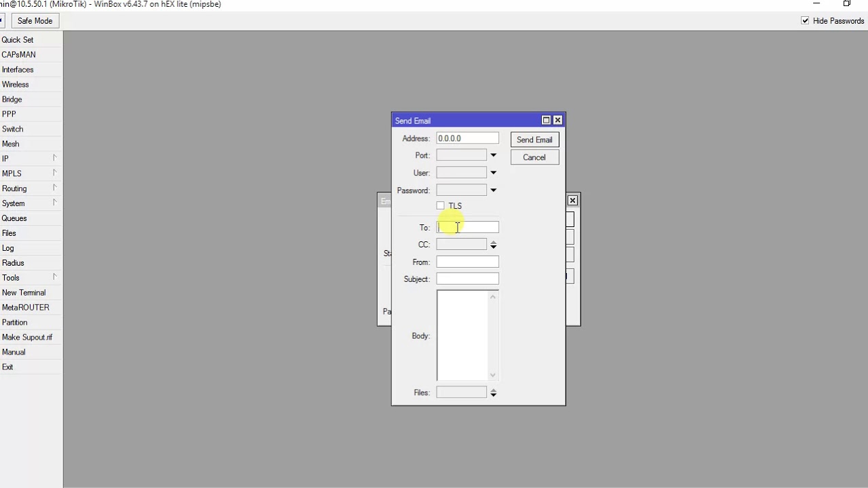868x488 pixels.
Task: Open Mesh menu item
Action: (11, 144)
